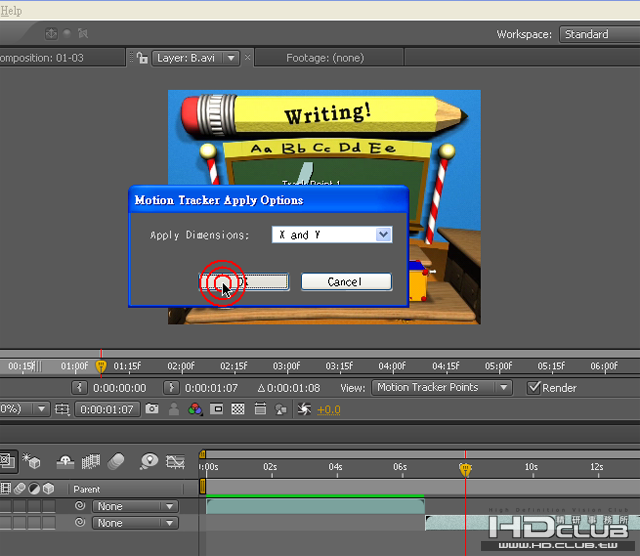Enable the Frame Blending timeline icon
Image resolution: width=640 pixels, height=556 pixels.
[x=91, y=462]
